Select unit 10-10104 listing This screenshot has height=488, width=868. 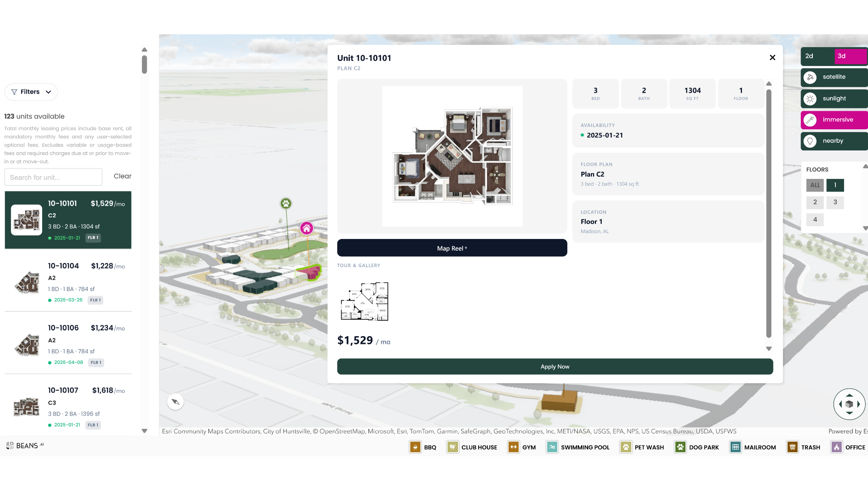coord(68,282)
